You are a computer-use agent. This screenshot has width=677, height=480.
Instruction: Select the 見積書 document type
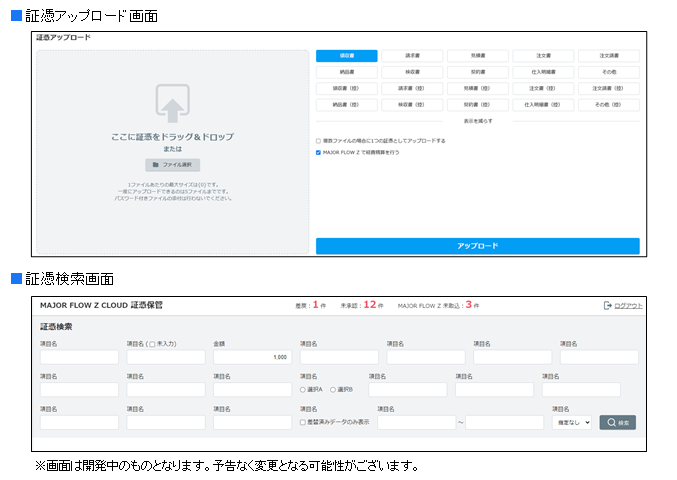coord(478,56)
